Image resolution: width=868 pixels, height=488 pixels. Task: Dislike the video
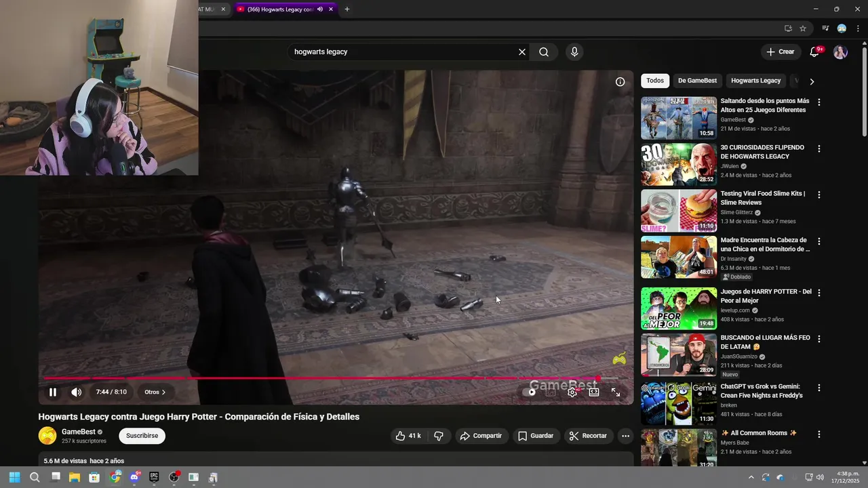click(x=439, y=436)
